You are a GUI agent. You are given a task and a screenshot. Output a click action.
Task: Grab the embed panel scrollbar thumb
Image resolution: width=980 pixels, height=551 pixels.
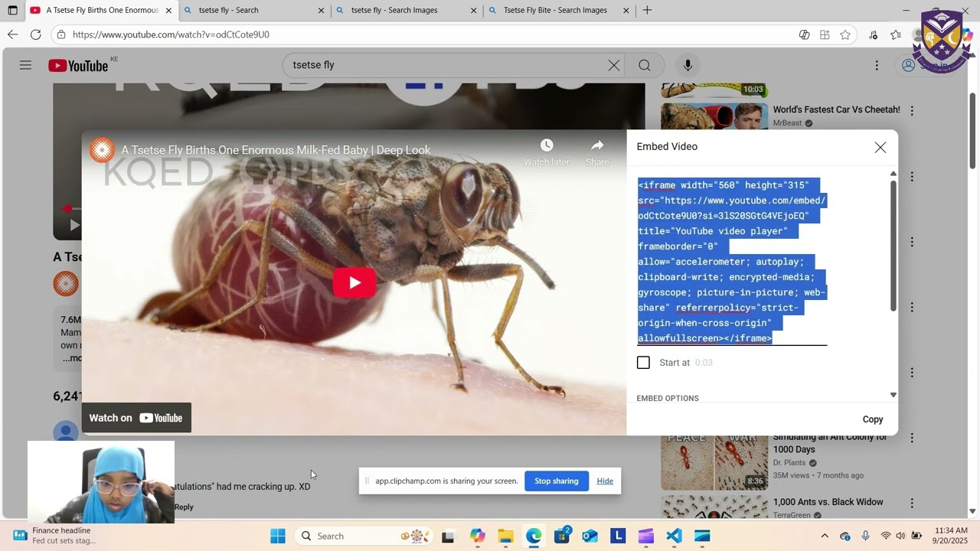893,246
